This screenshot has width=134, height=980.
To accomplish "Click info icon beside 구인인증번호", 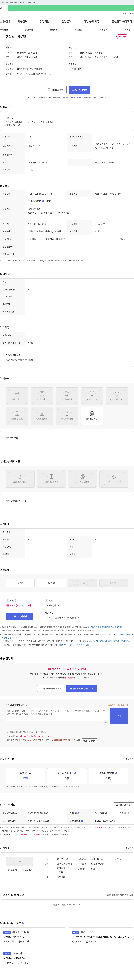I will click(82, 821).
